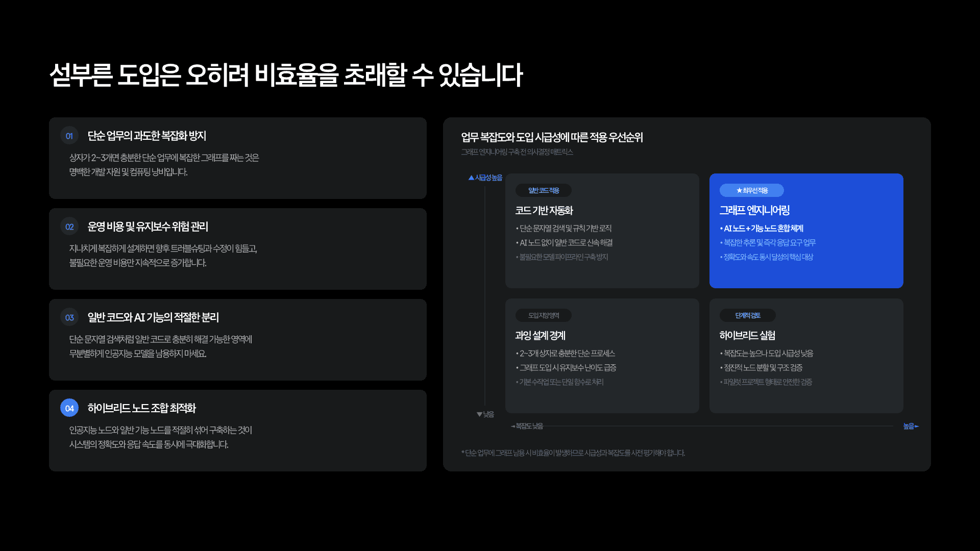Click the line '명백한 개발 자원 및 컴퓨팅 낭비입니다.'
Viewport: 980px width, 551px height.
pyautogui.click(x=129, y=172)
